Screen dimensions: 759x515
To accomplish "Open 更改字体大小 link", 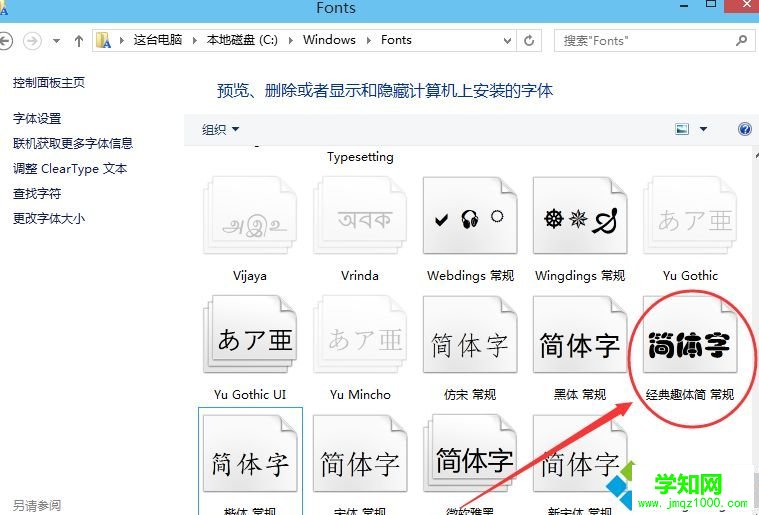I will coord(49,219).
